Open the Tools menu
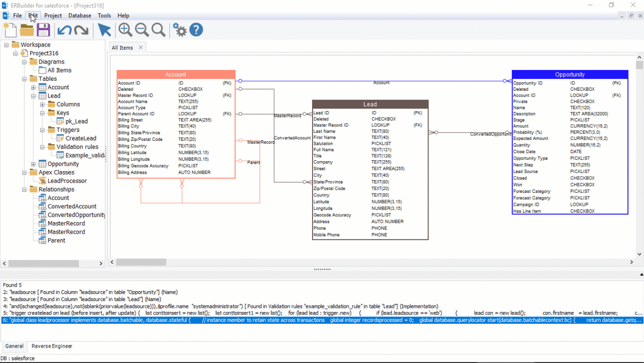 coord(105,15)
